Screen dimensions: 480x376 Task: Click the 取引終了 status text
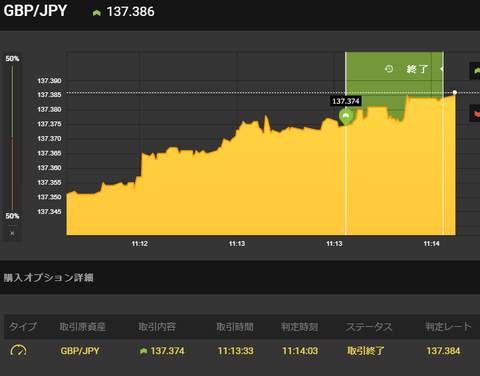tap(366, 351)
